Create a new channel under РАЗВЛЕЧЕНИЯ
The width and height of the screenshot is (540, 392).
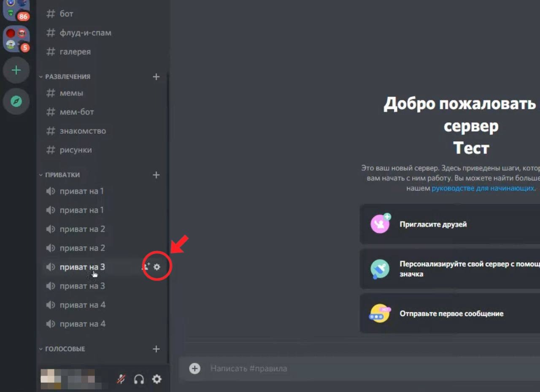156,76
